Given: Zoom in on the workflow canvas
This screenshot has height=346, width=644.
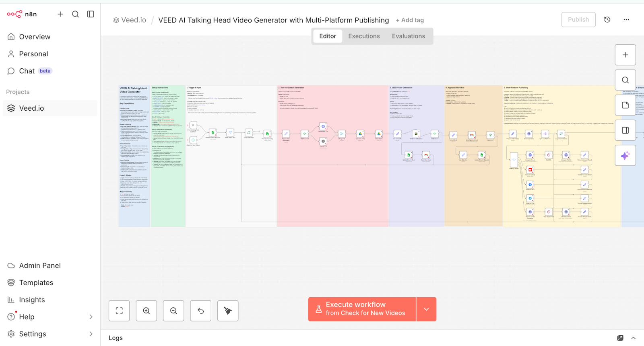Looking at the screenshot, I should tap(147, 311).
